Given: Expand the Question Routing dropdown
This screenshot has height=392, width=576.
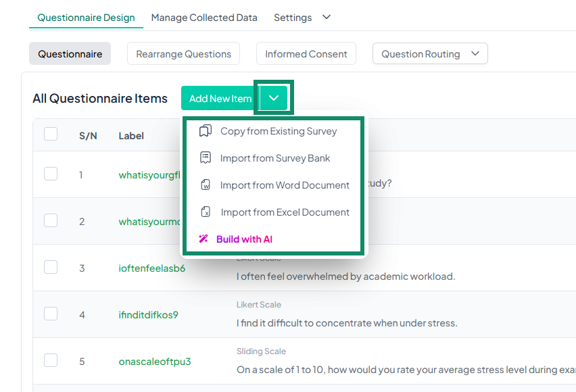Looking at the screenshot, I should click(430, 53).
